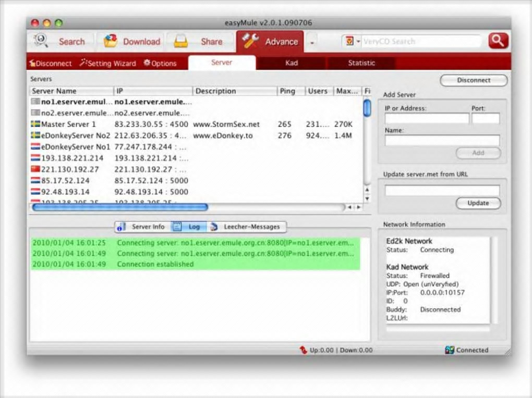
Task: Switch to the Kad tab
Action: [292, 63]
